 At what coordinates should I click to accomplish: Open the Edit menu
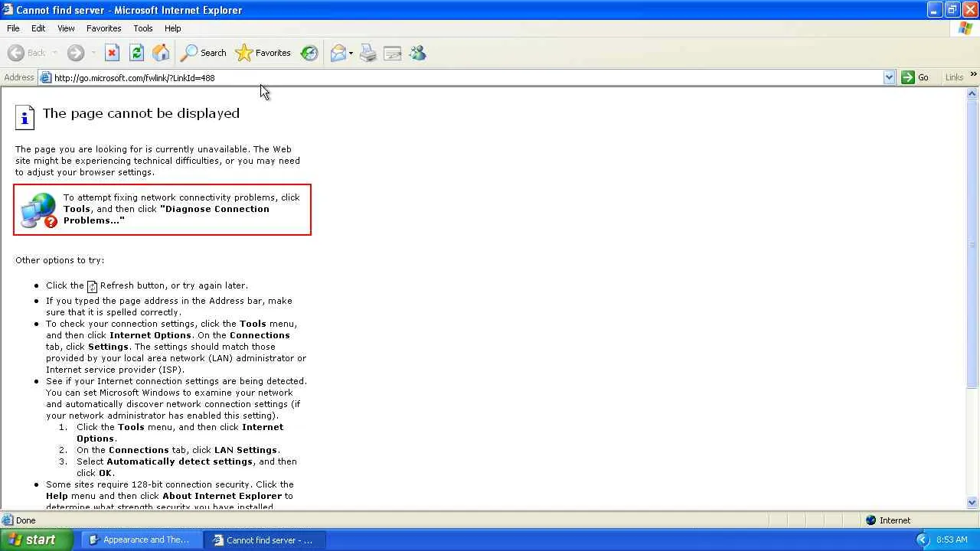click(x=38, y=28)
